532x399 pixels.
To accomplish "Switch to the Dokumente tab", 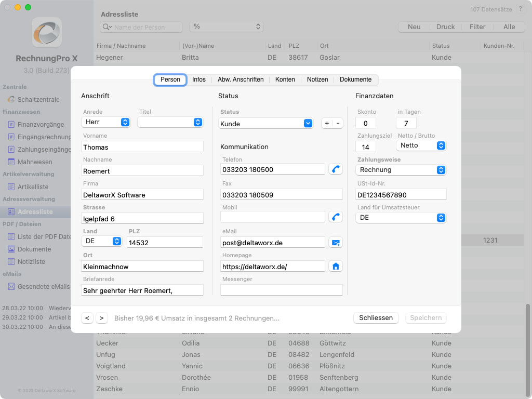I will [355, 79].
